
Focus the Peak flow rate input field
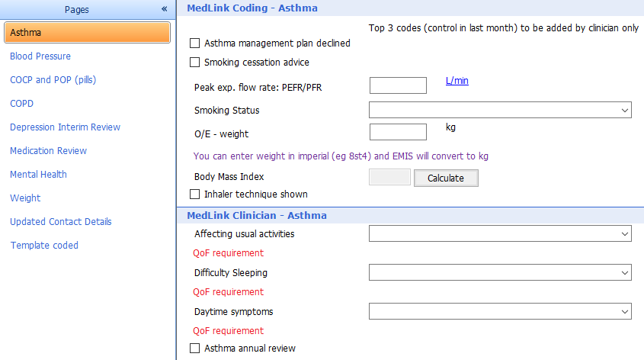[x=398, y=85]
